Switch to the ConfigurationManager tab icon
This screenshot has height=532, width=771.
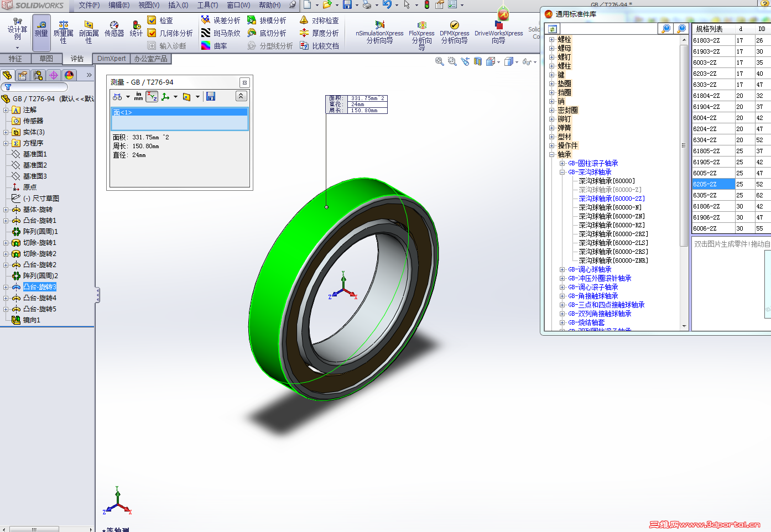[38, 75]
